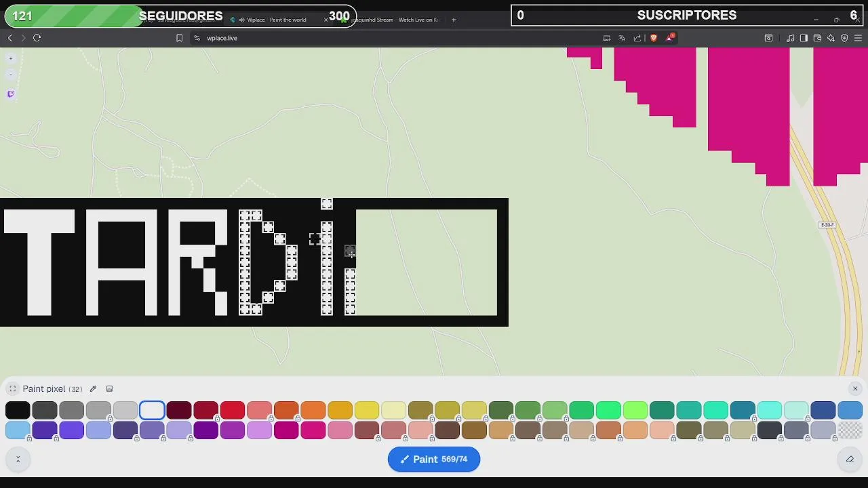Open the Leo AI sparkle icon
This screenshot has height=488, width=868.
pyautogui.click(x=831, y=38)
